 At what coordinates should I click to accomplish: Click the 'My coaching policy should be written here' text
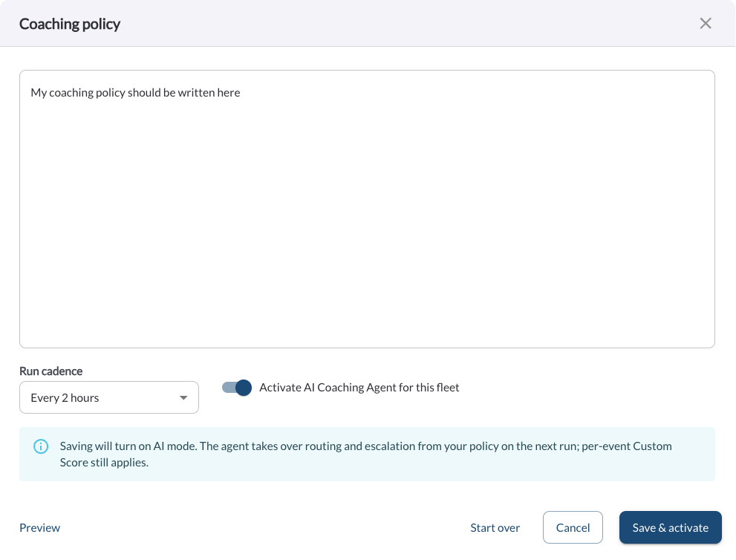pos(136,93)
